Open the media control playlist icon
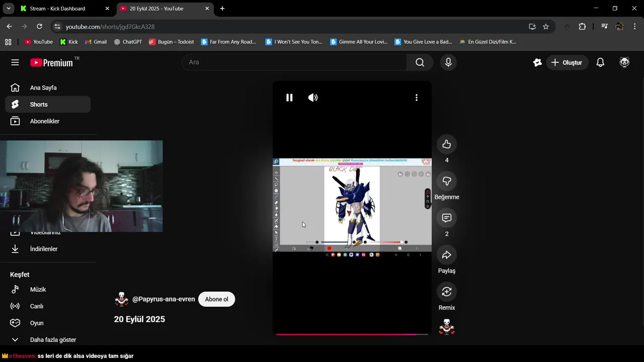 [605, 27]
